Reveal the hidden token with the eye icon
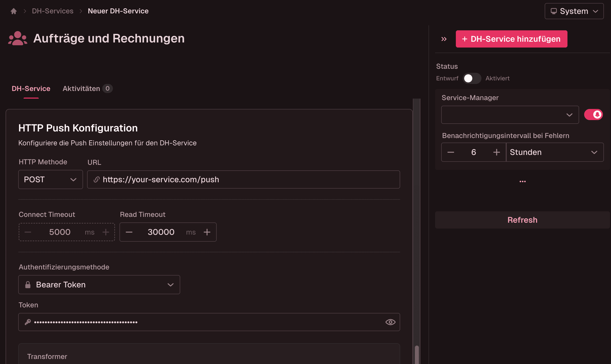Image resolution: width=611 pixels, height=364 pixels. point(390,322)
